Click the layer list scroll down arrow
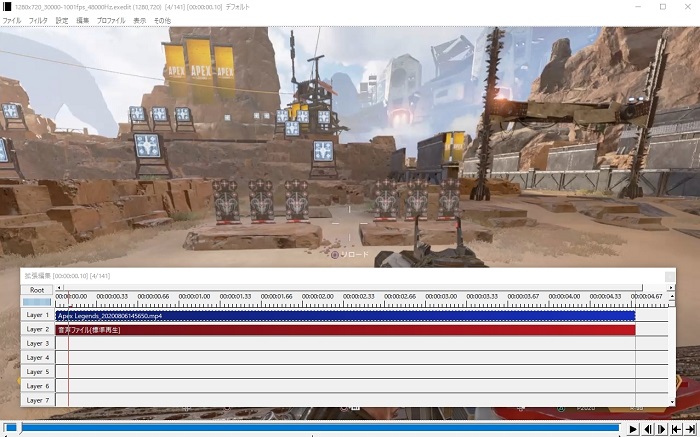This screenshot has height=437, width=700. tap(671, 402)
